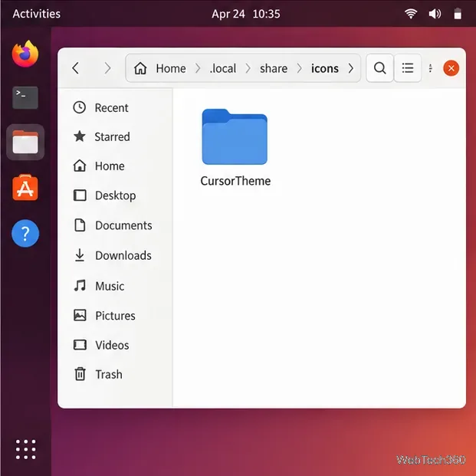Click the icons path segment
476x476 pixels.
click(x=324, y=68)
